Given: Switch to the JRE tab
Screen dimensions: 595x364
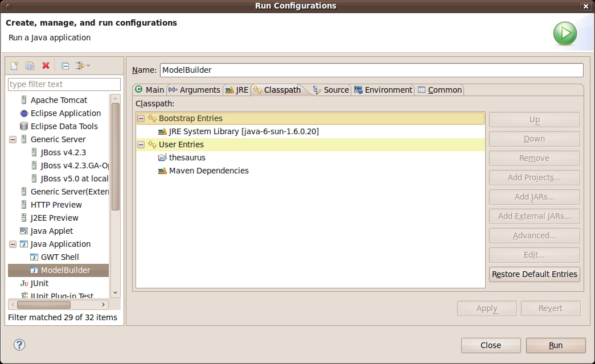Looking at the screenshot, I should [237, 90].
